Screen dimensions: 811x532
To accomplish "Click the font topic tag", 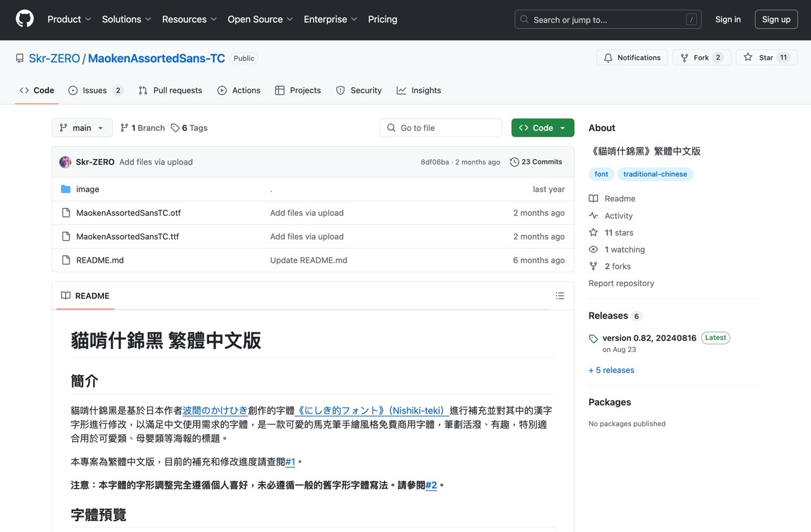I will click(601, 174).
